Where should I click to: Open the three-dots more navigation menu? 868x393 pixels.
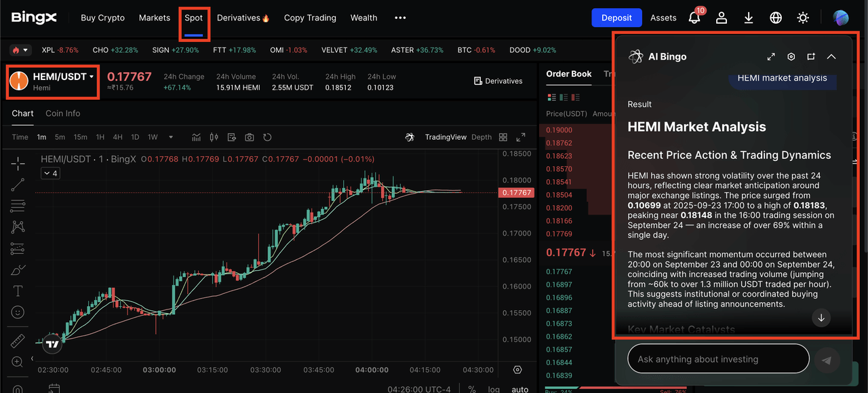pyautogui.click(x=400, y=18)
